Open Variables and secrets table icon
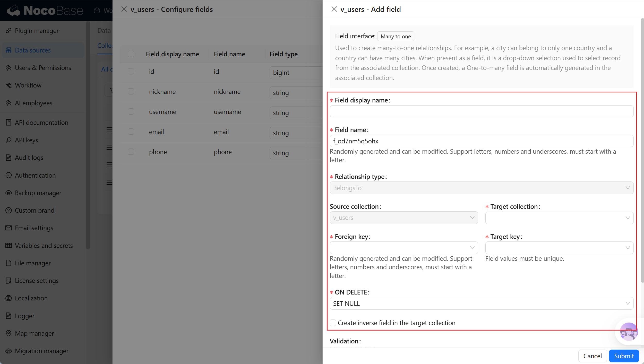Screen dimensions: 644x364 8,246
